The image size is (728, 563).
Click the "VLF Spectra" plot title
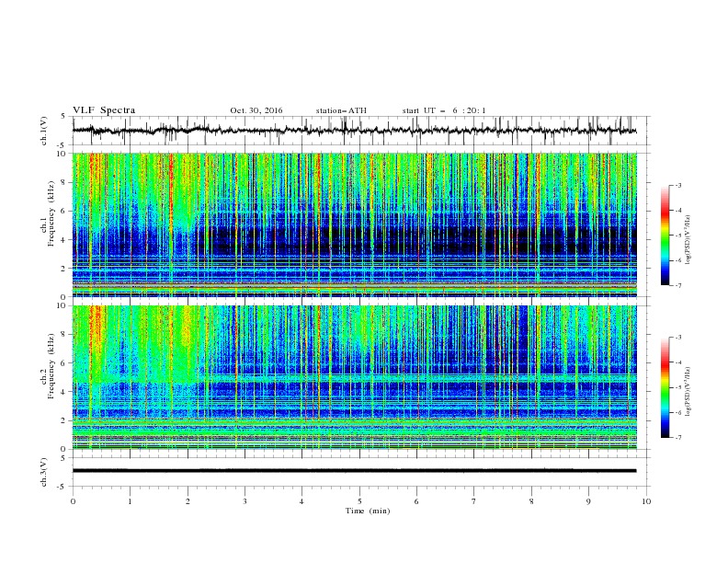(x=104, y=110)
